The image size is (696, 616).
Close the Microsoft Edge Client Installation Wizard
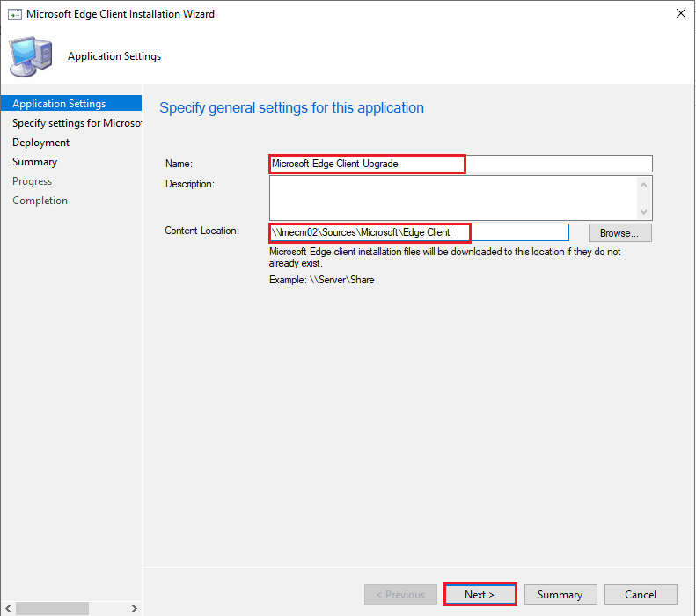(x=680, y=14)
